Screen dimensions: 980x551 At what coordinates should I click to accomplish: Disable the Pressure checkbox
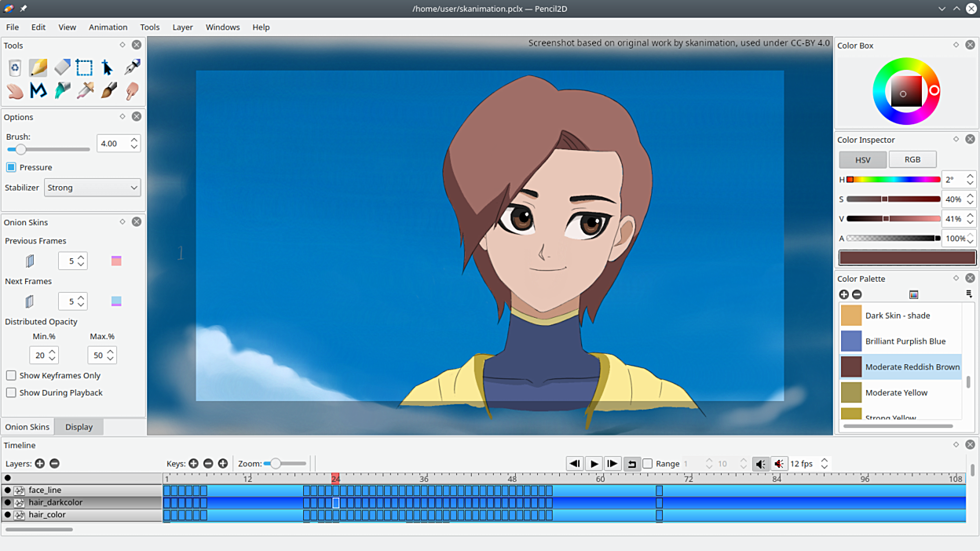tap(11, 167)
